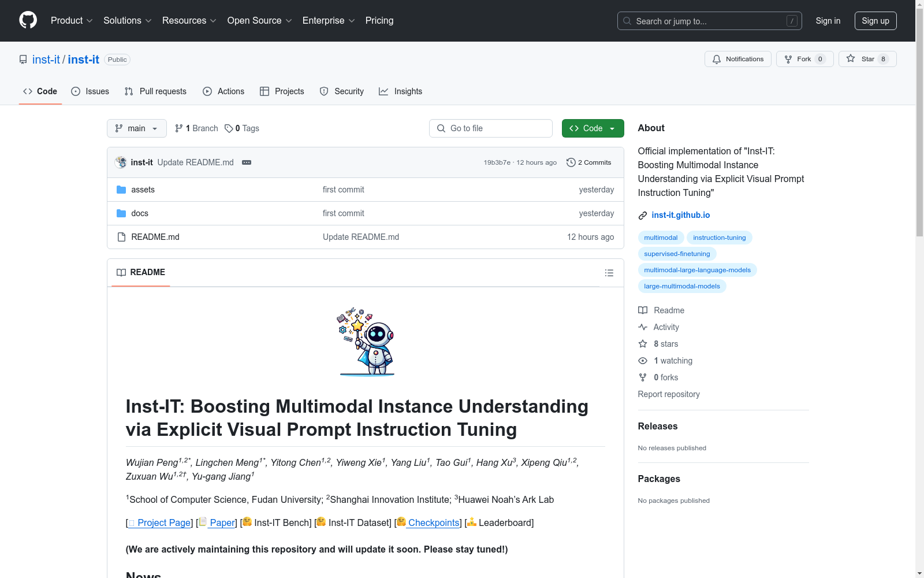Open the main branch selector dropdown
The image size is (924, 578).
click(x=137, y=128)
